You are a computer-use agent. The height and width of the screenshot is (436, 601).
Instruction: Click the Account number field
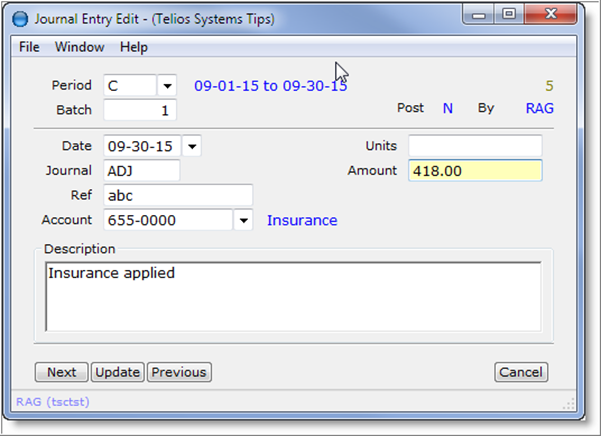166,220
